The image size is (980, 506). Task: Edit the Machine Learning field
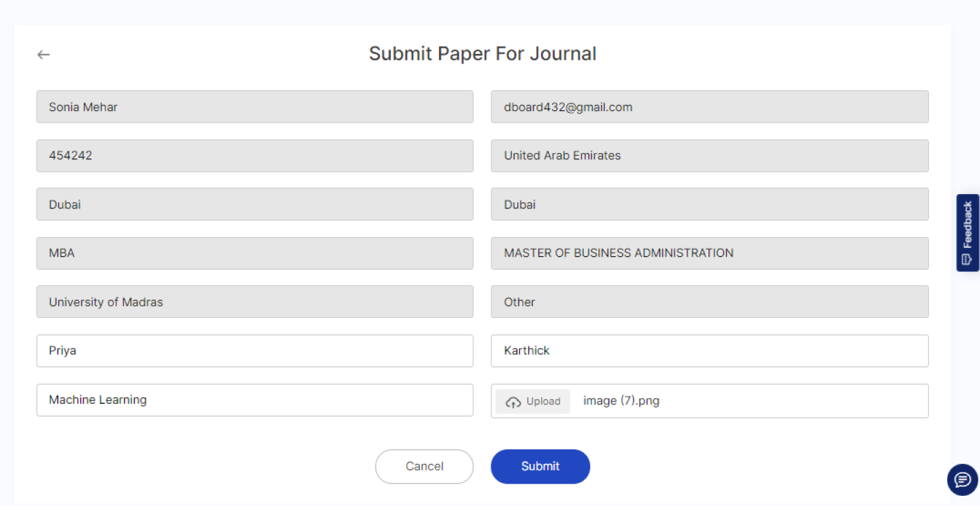(x=255, y=400)
